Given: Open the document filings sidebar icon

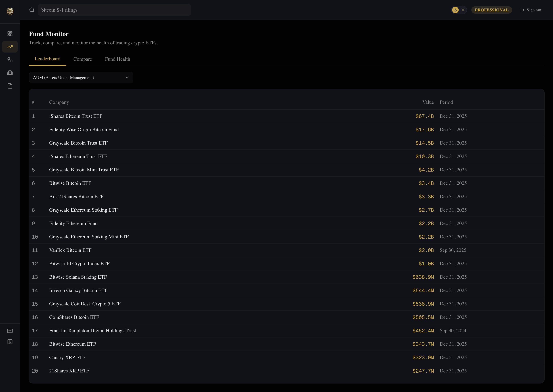Looking at the screenshot, I should [x=10, y=86].
